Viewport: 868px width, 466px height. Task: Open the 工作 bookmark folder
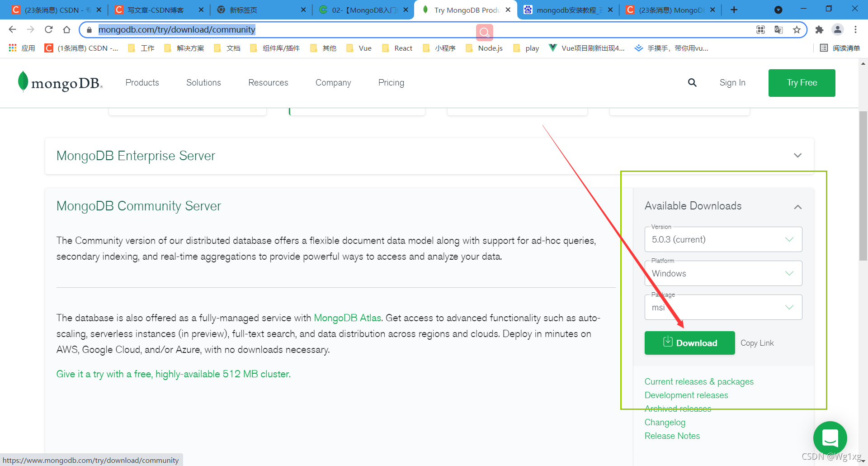[x=142, y=48]
